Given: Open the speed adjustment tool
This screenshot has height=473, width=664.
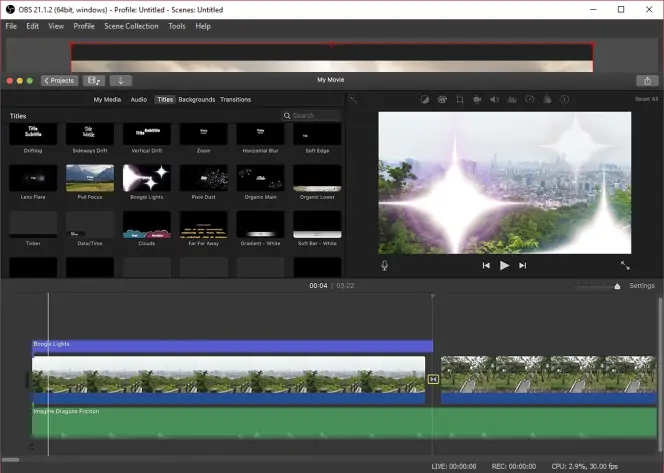Looking at the screenshot, I should (529, 100).
